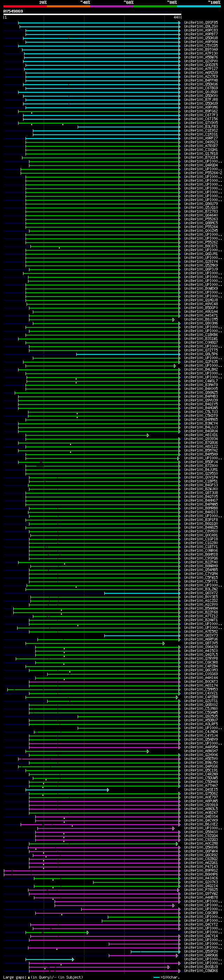Screen dimensions: 224x980
Task: Select the UniRef100_P55263 label
Action: click(201, 219)
